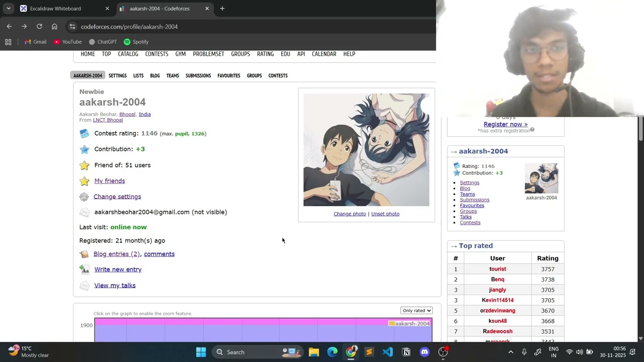The width and height of the screenshot is (644, 362).
Task: Open the 'Only rated' graph filter dropdown
Action: [x=417, y=310]
